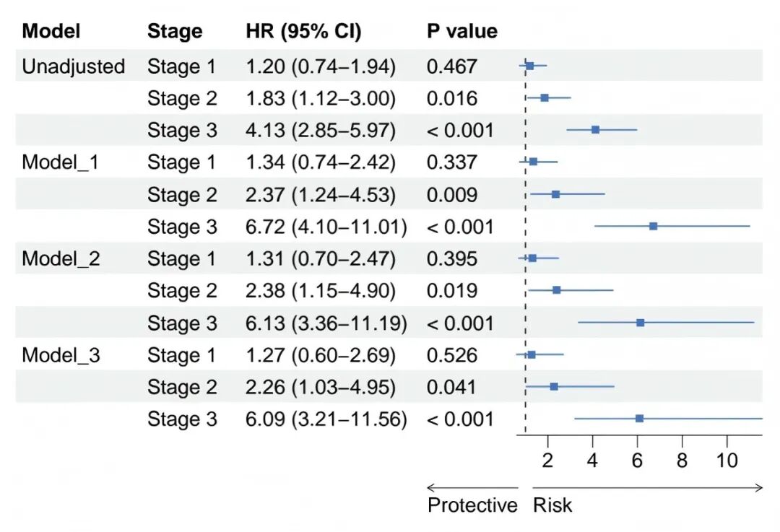This screenshot has height=532, width=780.
Task: Click the P value column header
Action: [x=462, y=31]
